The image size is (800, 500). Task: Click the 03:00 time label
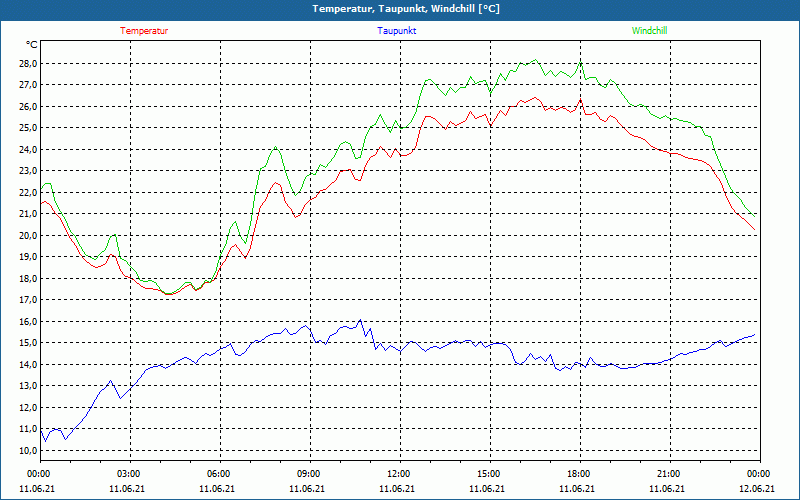point(130,474)
